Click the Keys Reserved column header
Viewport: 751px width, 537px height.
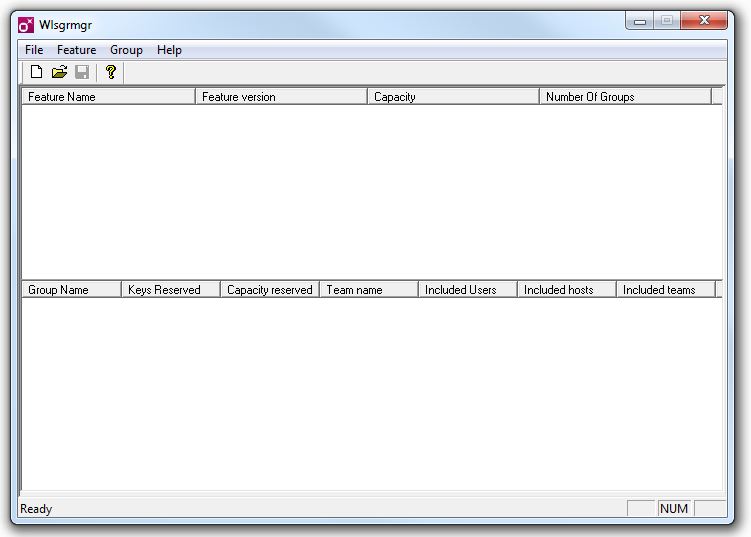point(171,290)
